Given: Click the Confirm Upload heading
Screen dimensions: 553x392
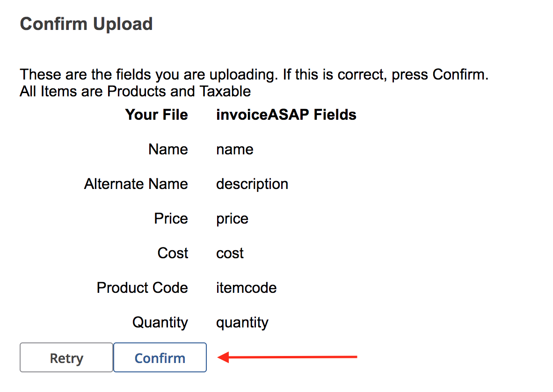Looking at the screenshot, I should point(86,24).
